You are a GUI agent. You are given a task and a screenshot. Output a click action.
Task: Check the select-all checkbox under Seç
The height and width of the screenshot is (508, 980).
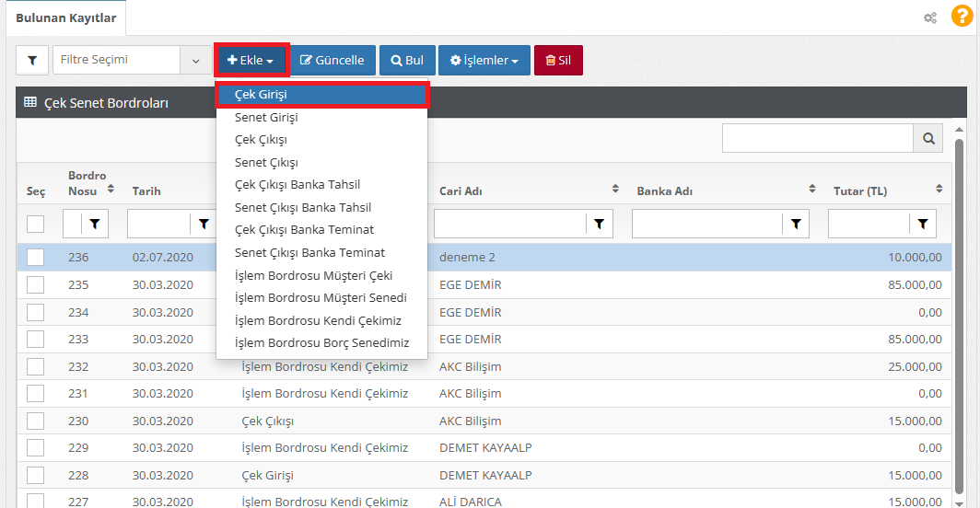click(35, 224)
